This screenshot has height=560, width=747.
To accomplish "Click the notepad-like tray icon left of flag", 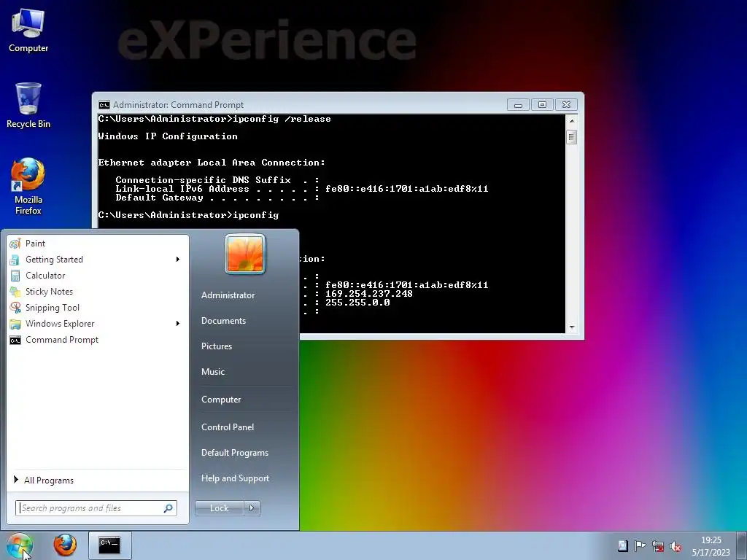I will (x=623, y=546).
